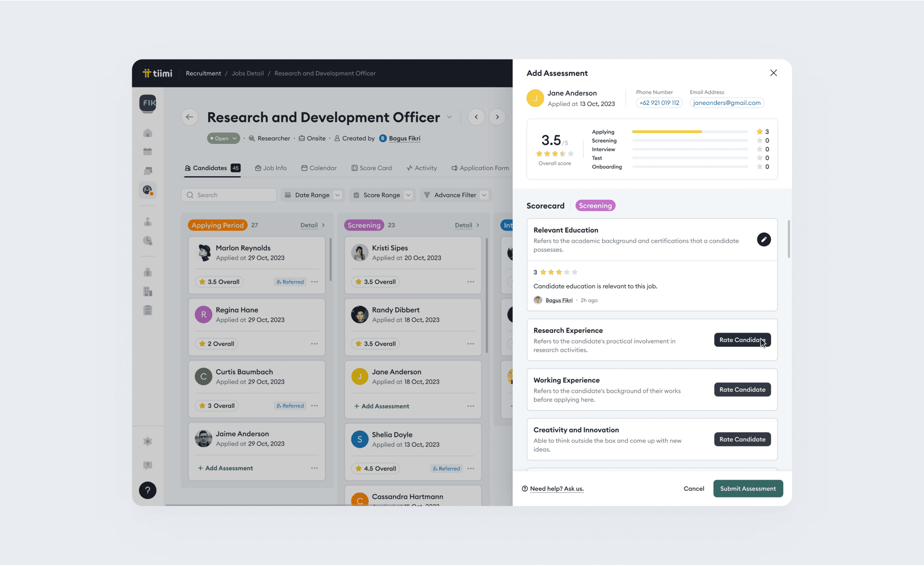Screen dimensions: 924x565
Task: Switch to the Score Card tab
Action: (x=371, y=168)
